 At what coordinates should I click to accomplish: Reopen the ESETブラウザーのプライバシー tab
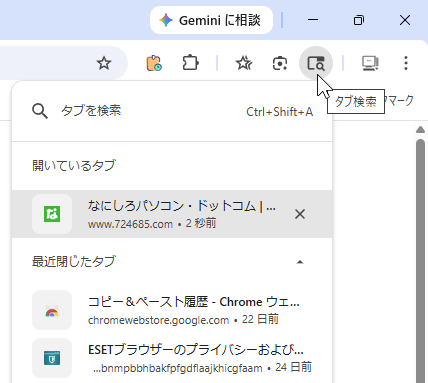[x=172, y=358]
